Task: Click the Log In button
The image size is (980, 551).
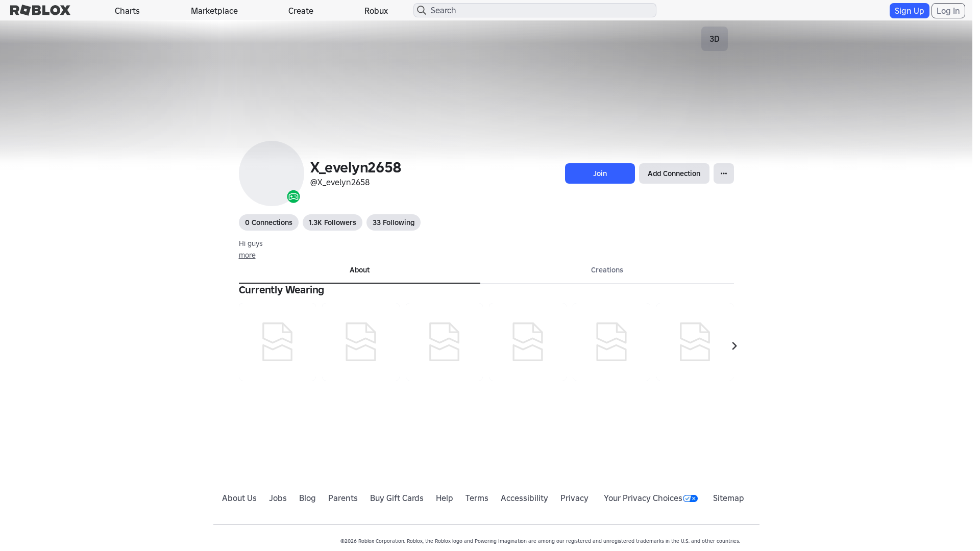Action: 948,11
